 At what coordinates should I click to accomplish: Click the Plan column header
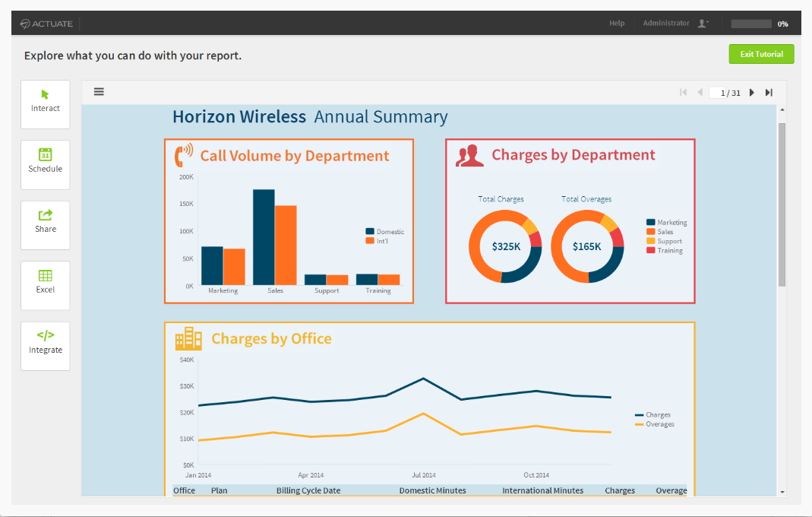219,490
